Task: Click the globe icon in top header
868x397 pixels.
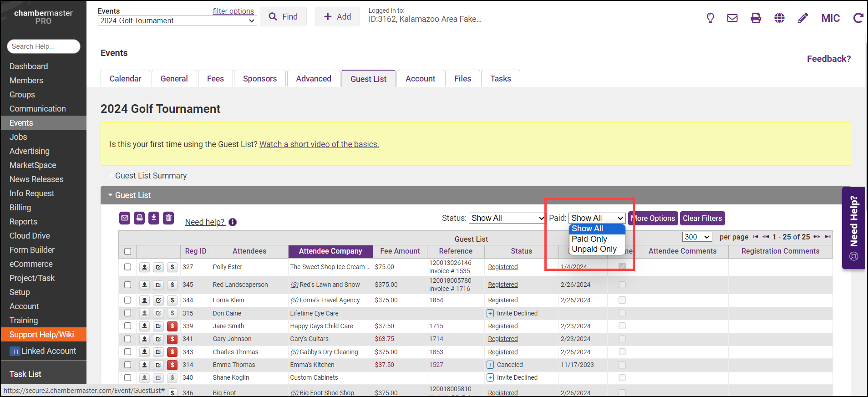Action: [x=779, y=18]
